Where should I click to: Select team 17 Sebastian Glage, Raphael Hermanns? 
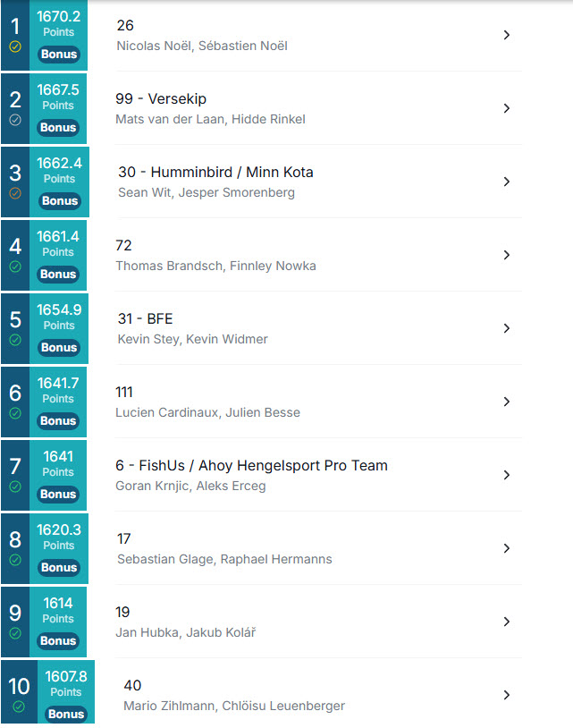tap(318, 548)
